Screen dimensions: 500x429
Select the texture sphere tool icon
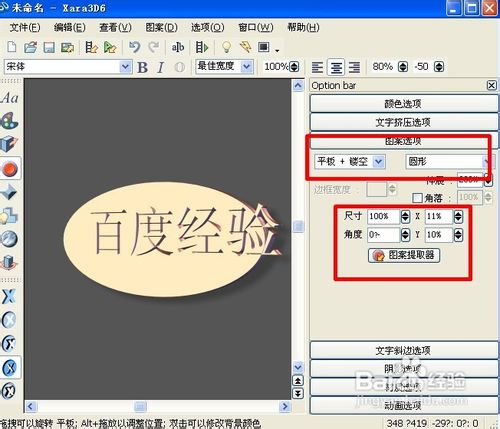(x=9, y=239)
